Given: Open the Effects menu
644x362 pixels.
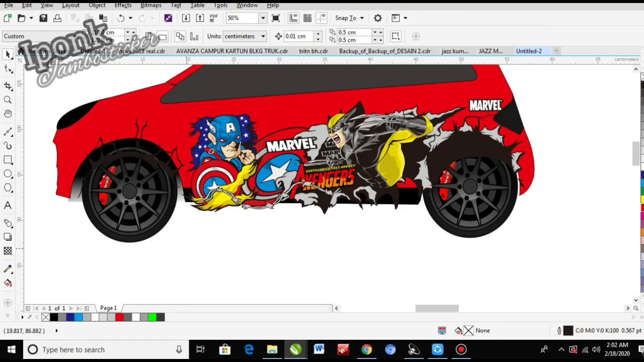Looking at the screenshot, I should click(123, 5).
